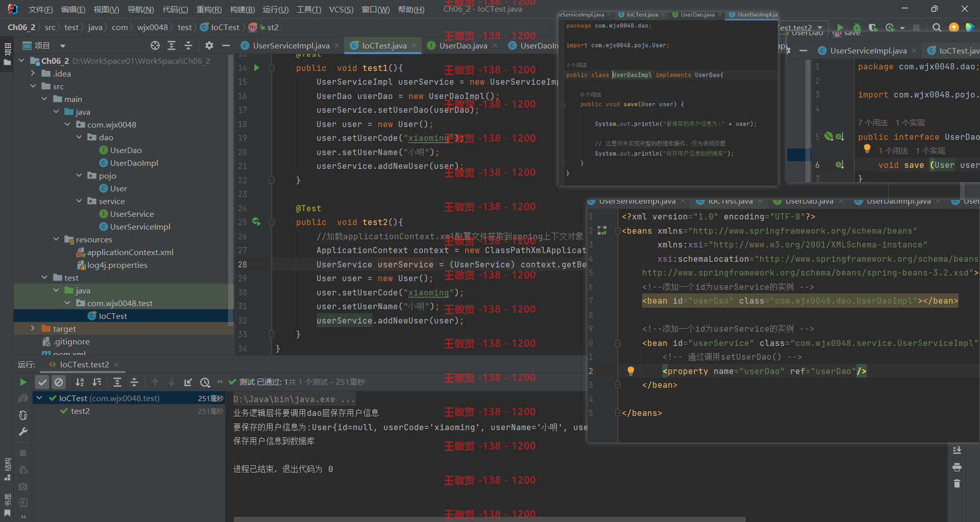Click the yellow lightbulb beside property userDao line
Screen dimensions: 980x522
[x=631, y=371]
